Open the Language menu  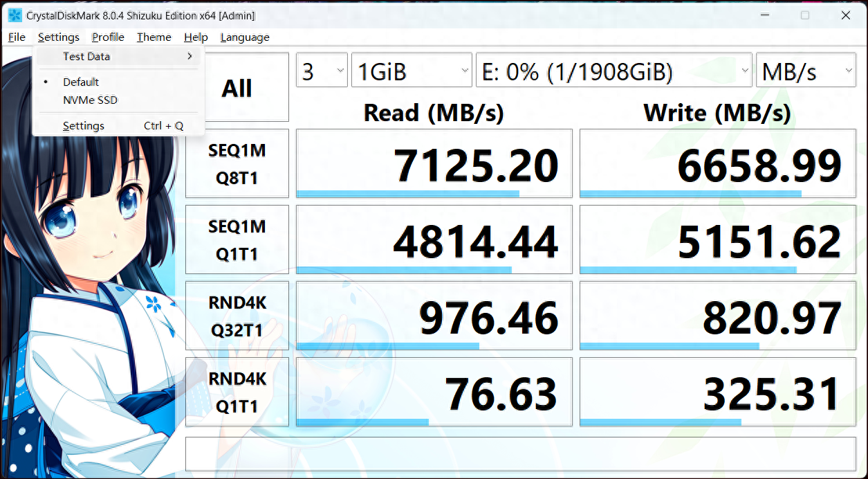pyautogui.click(x=245, y=37)
